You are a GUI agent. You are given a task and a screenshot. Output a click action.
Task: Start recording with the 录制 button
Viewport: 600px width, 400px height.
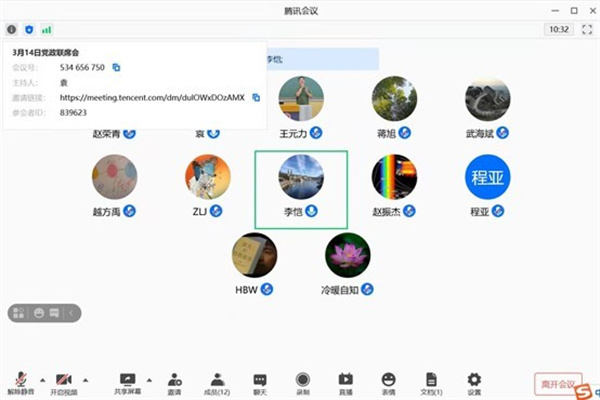pos(303,381)
